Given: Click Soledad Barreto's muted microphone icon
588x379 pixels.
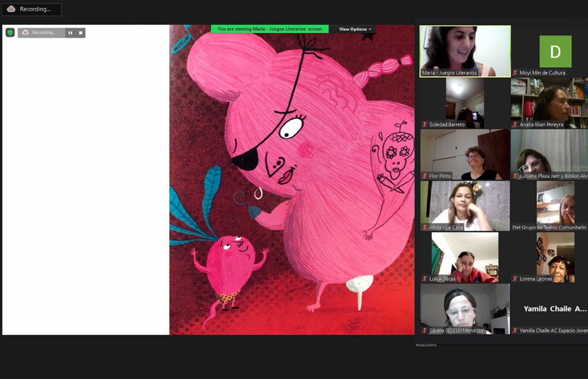Looking at the screenshot, I should click(x=425, y=125).
